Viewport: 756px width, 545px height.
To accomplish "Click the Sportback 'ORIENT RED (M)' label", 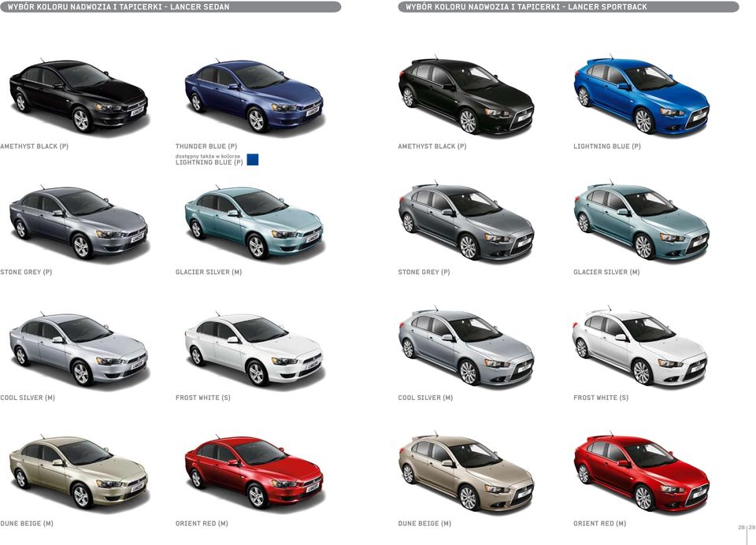I will tap(600, 523).
